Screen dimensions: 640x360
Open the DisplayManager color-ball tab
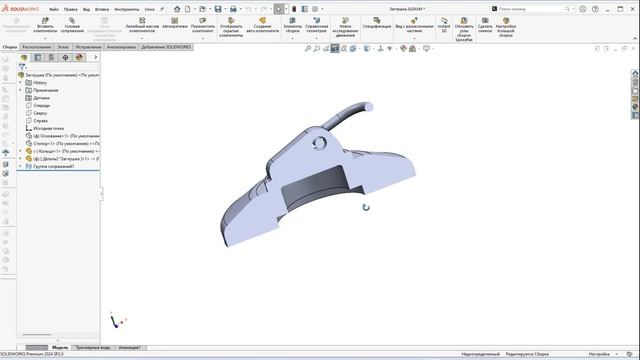click(79, 57)
